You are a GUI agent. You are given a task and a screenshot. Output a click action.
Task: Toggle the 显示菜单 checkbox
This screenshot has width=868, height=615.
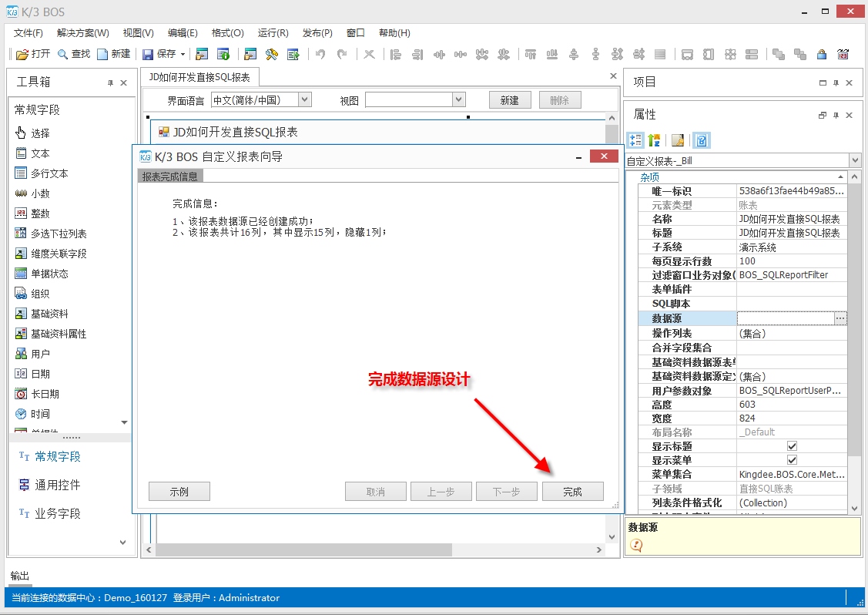pyautogui.click(x=793, y=460)
